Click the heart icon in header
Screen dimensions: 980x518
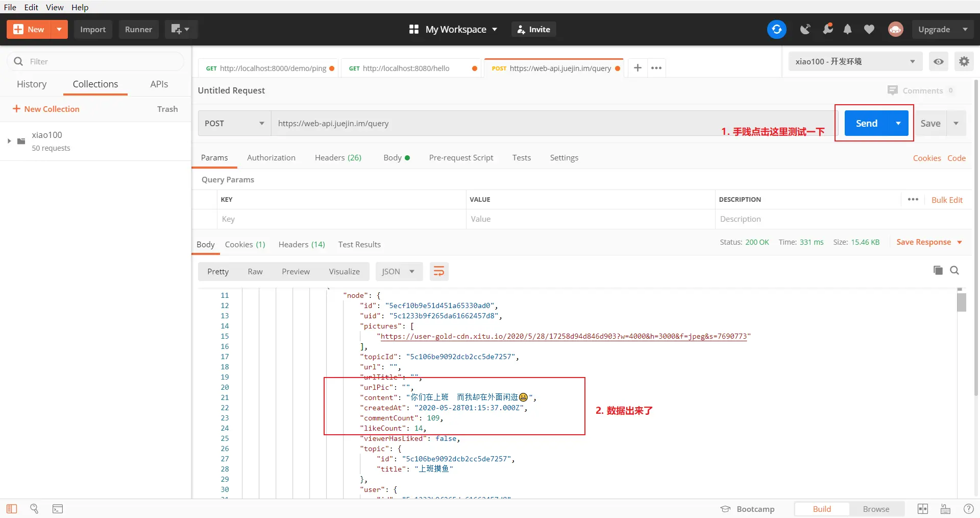click(x=869, y=29)
